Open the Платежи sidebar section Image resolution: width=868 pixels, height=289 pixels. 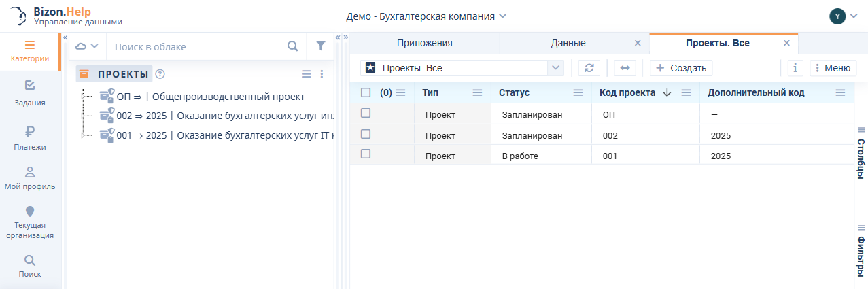pos(30,137)
